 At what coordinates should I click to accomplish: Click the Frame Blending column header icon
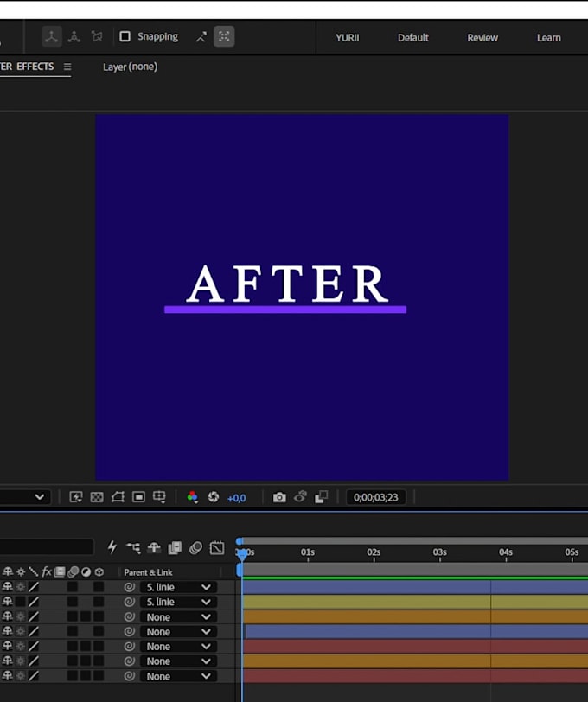coord(60,571)
